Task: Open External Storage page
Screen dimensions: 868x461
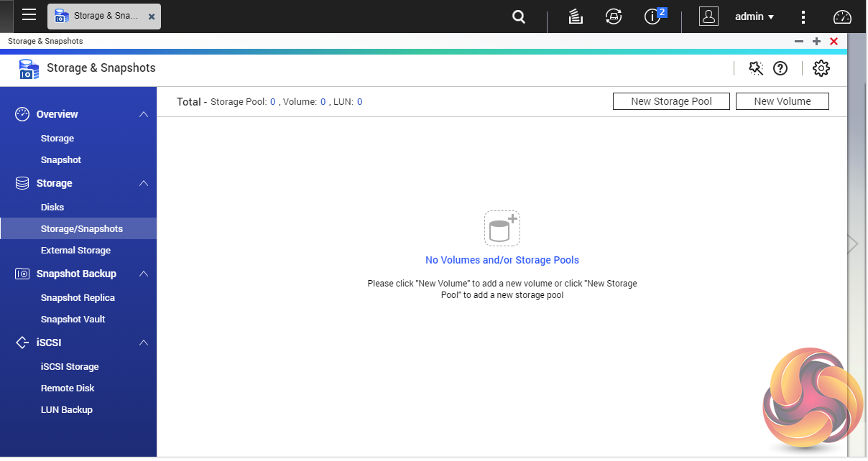Action: tap(75, 250)
